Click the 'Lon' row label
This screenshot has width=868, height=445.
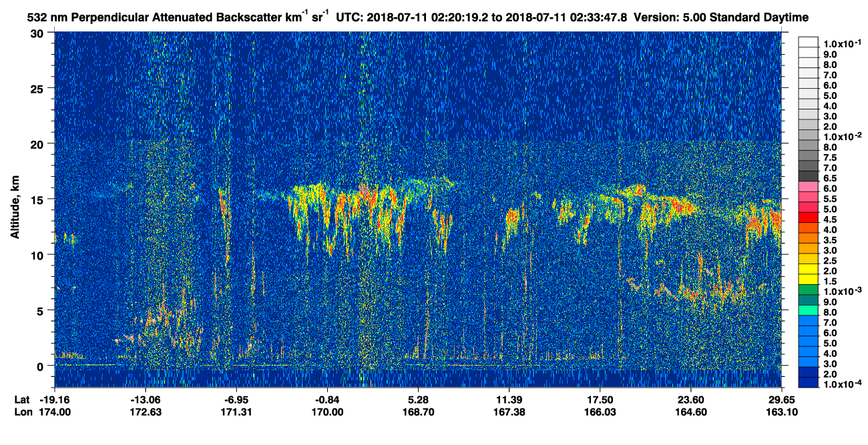click(x=23, y=412)
